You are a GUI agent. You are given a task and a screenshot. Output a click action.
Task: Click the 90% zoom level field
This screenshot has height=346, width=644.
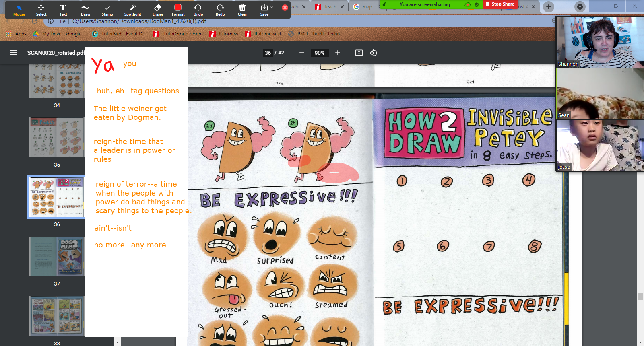pos(320,53)
